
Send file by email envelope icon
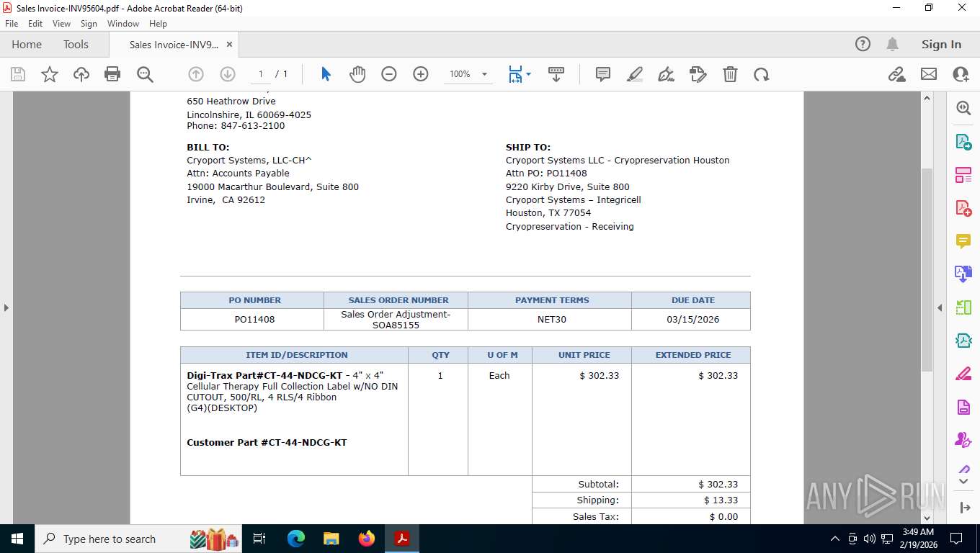click(x=929, y=74)
